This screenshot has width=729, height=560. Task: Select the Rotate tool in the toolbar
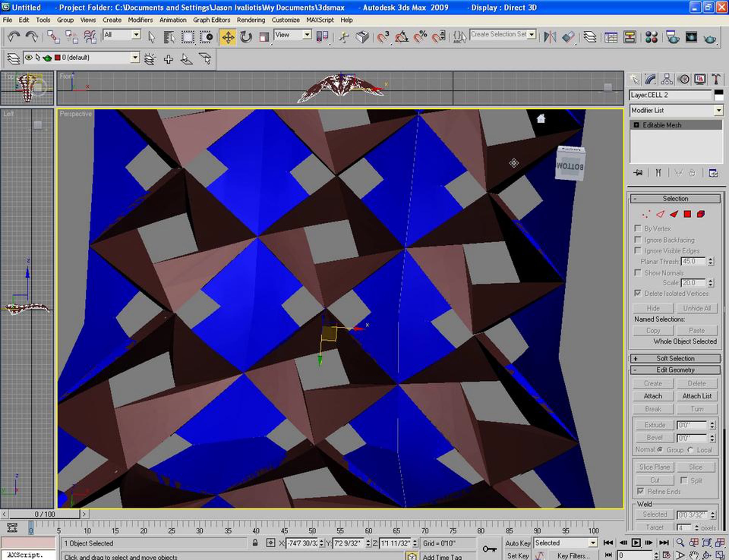[246, 37]
